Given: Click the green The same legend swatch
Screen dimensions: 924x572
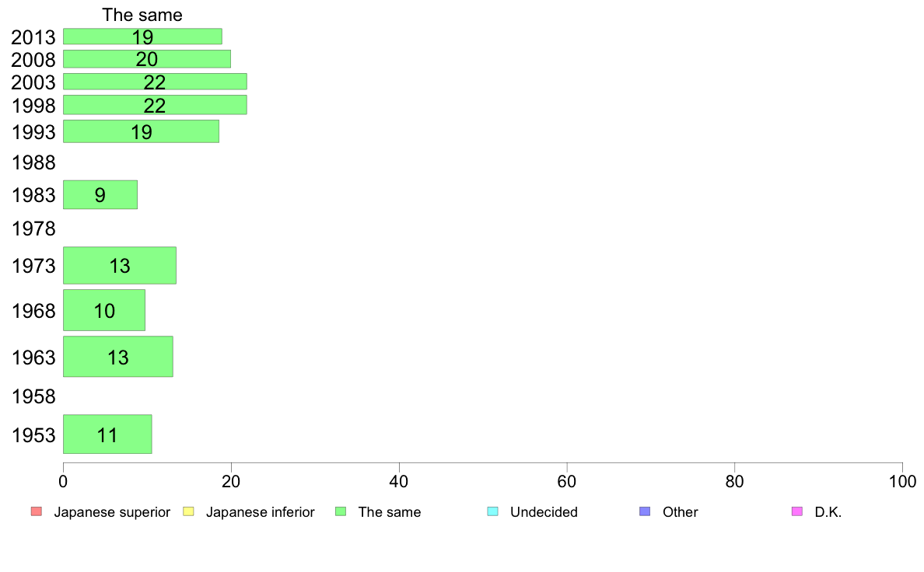Looking at the screenshot, I should pos(341,511).
